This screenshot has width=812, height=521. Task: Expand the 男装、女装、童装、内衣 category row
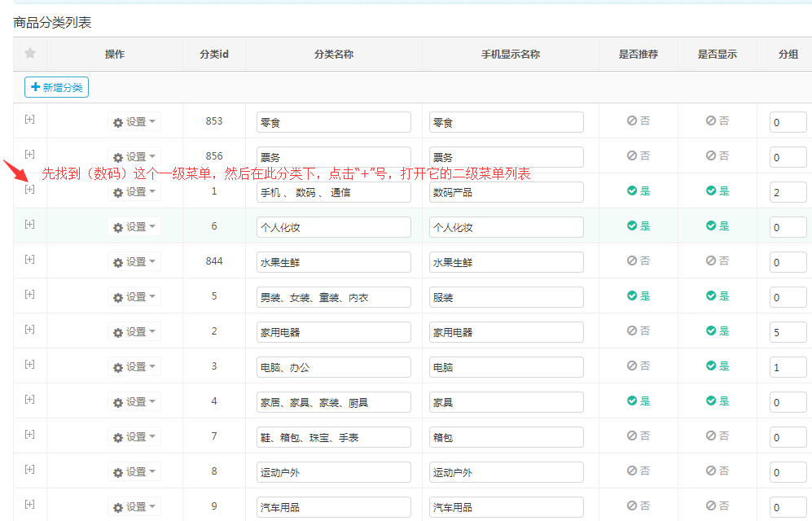(29, 295)
